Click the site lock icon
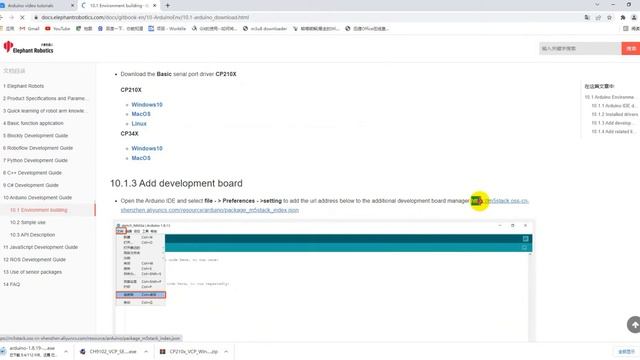The image size is (640, 360). click(x=36, y=18)
